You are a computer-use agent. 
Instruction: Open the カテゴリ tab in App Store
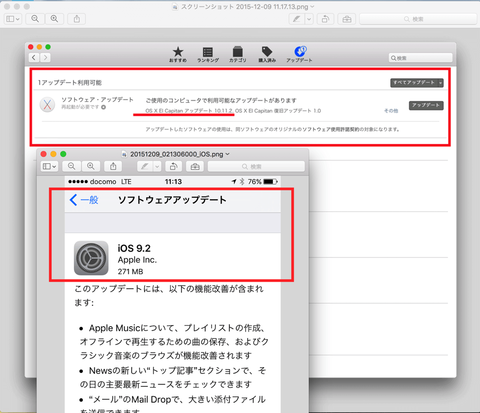tap(237, 55)
